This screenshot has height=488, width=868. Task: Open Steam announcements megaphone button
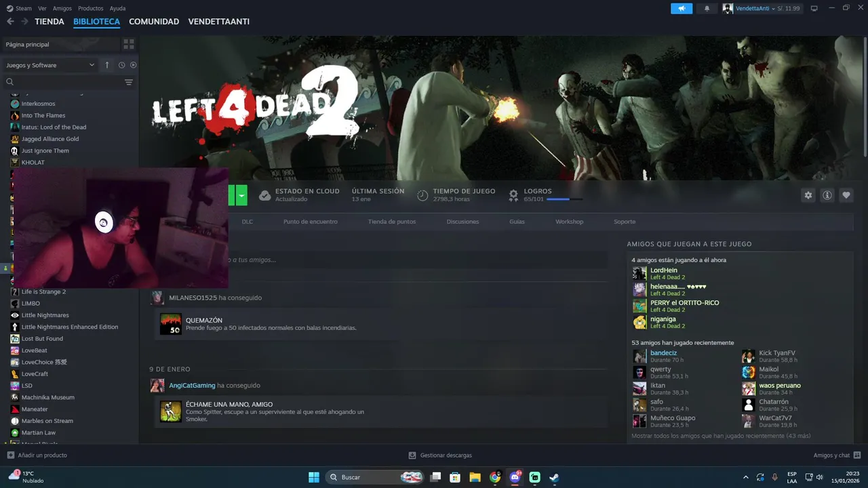[682, 8]
